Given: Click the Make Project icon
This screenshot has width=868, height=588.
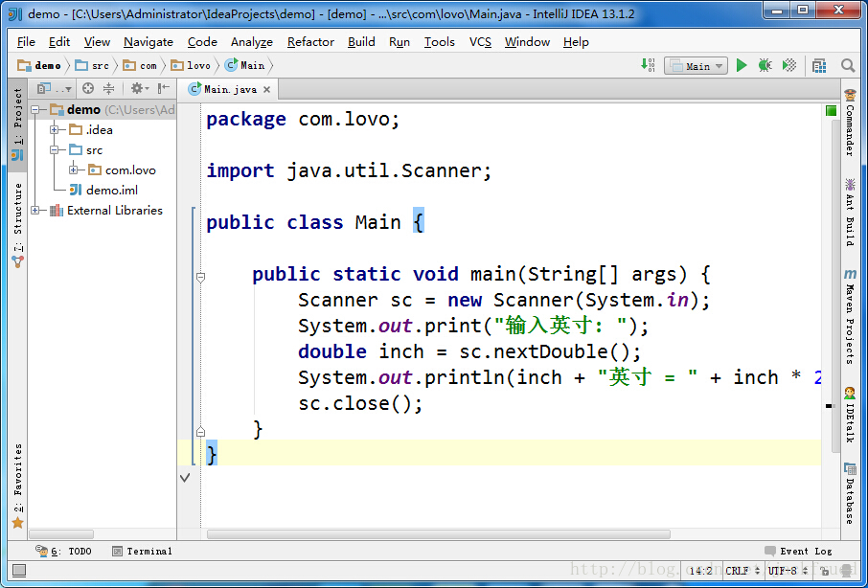Looking at the screenshot, I should pyautogui.click(x=648, y=65).
